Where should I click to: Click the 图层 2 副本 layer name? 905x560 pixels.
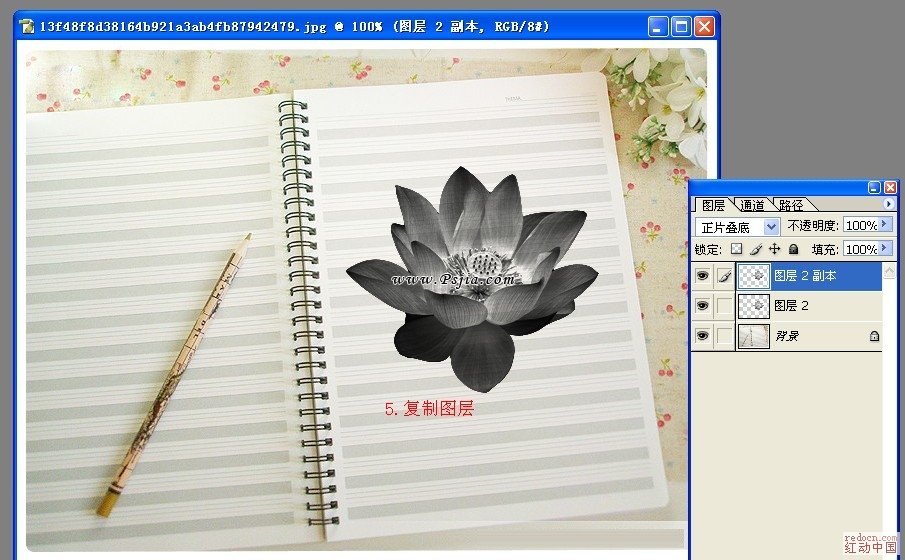(x=805, y=276)
